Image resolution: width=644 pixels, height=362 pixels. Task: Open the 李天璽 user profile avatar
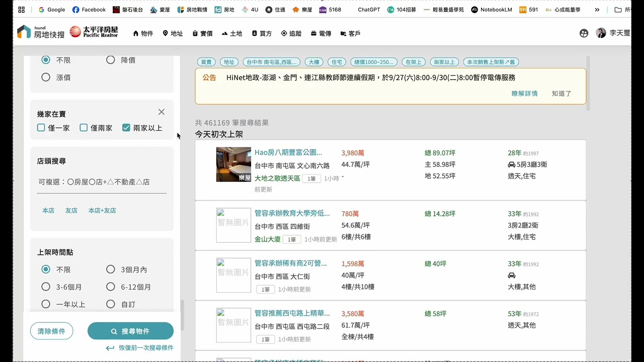(x=601, y=33)
